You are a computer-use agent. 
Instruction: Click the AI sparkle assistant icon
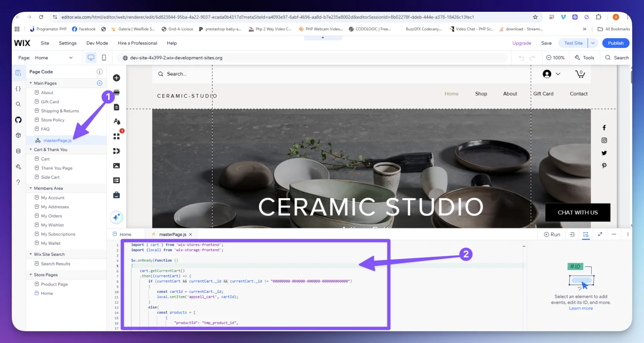tap(117, 217)
